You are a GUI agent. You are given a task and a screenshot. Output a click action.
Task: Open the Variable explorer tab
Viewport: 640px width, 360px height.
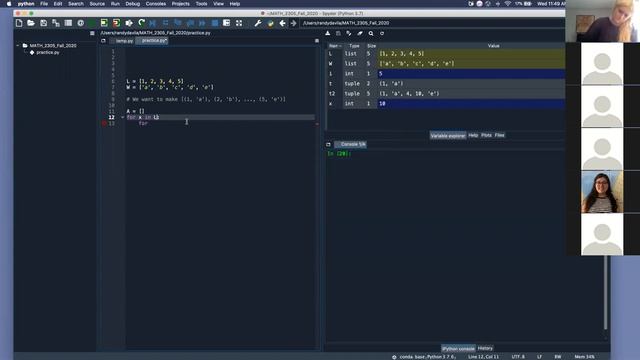click(x=448, y=136)
